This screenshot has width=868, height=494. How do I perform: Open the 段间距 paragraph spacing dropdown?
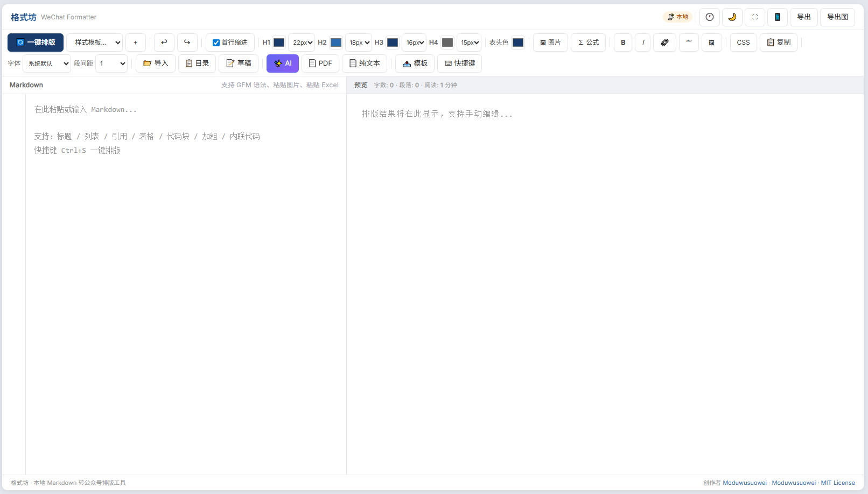111,63
